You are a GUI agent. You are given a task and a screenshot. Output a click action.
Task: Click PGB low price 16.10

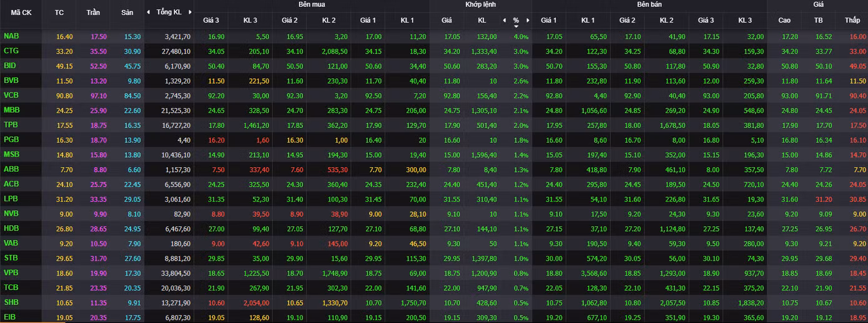click(x=858, y=140)
